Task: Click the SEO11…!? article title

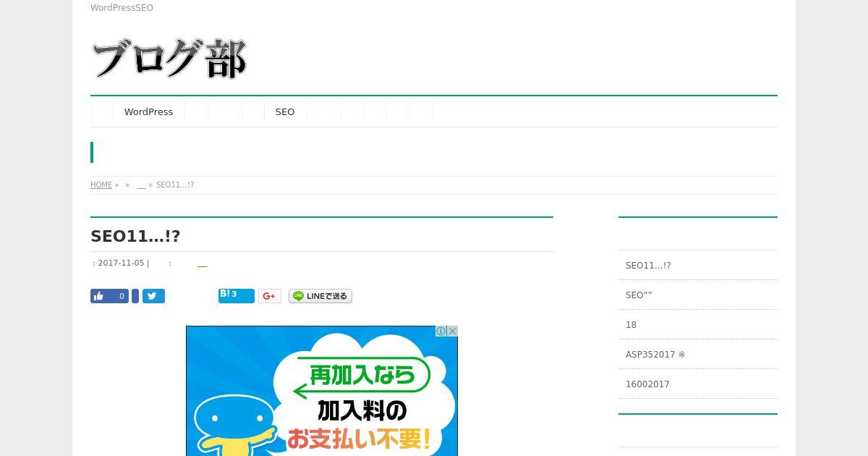Action: pyautogui.click(x=135, y=236)
